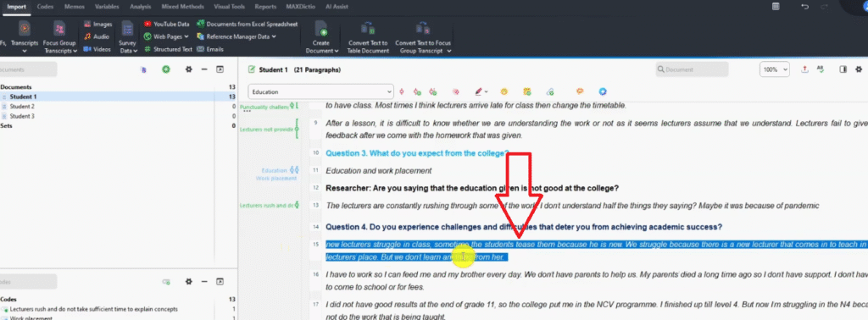Import YouTube Data
Viewport: 868px width, 320px height.
[x=167, y=25]
